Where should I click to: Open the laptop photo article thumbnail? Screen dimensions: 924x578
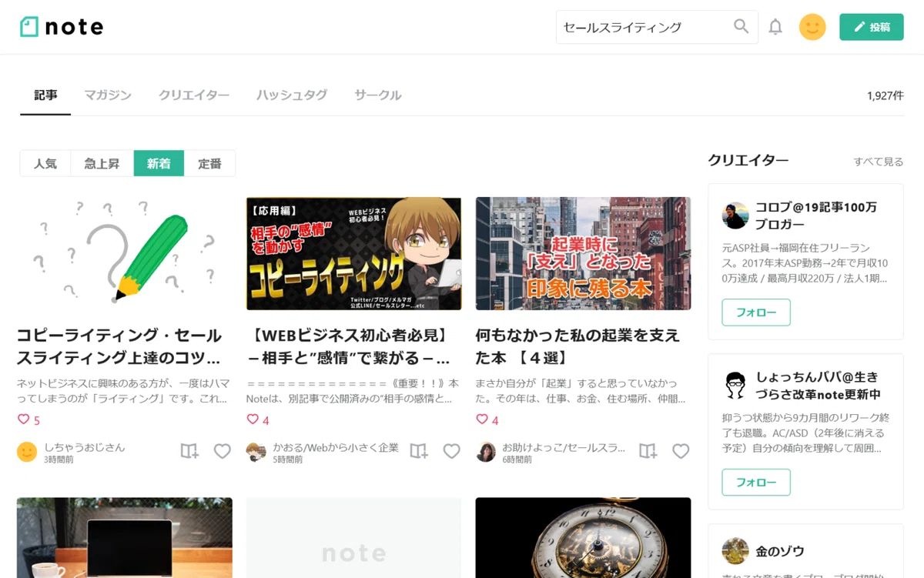click(x=124, y=538)
